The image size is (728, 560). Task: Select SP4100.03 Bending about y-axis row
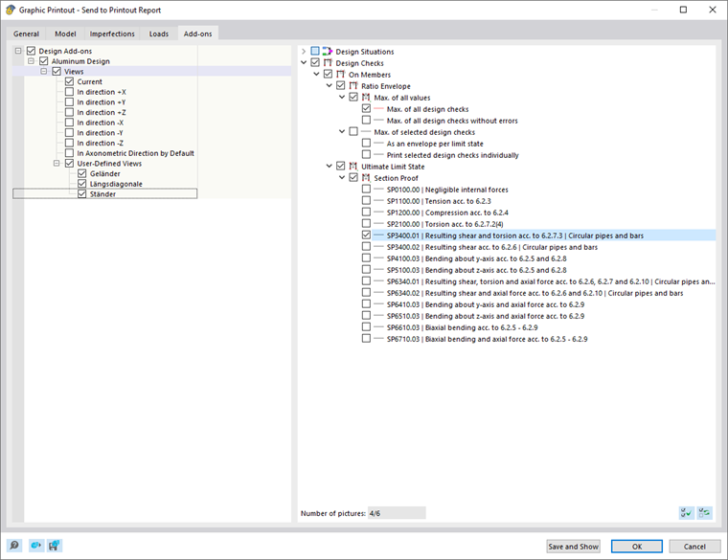click(x=477, y=258)
